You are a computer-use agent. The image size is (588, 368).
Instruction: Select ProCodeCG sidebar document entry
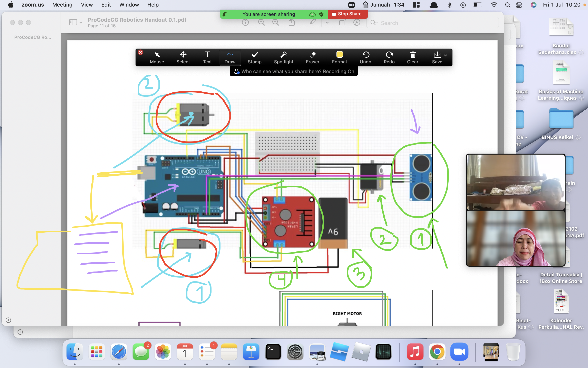(x=32, y=37)
